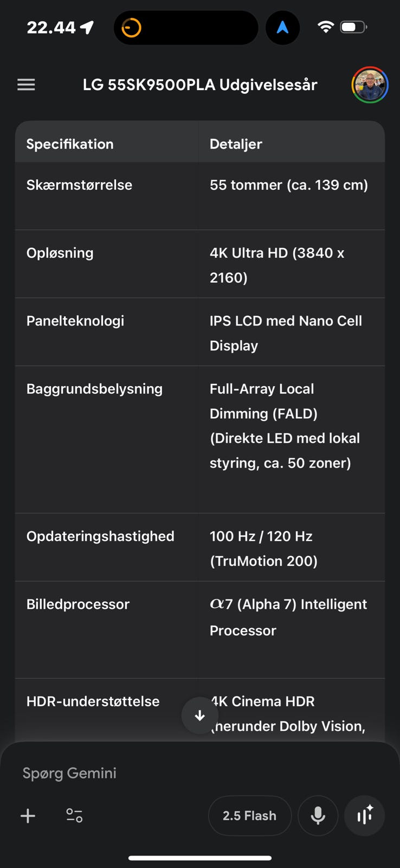Tap the 'Detaljer' column header
Image resolution: width=400 pixels, height=868 pixels.
click(x=236, y=144)
